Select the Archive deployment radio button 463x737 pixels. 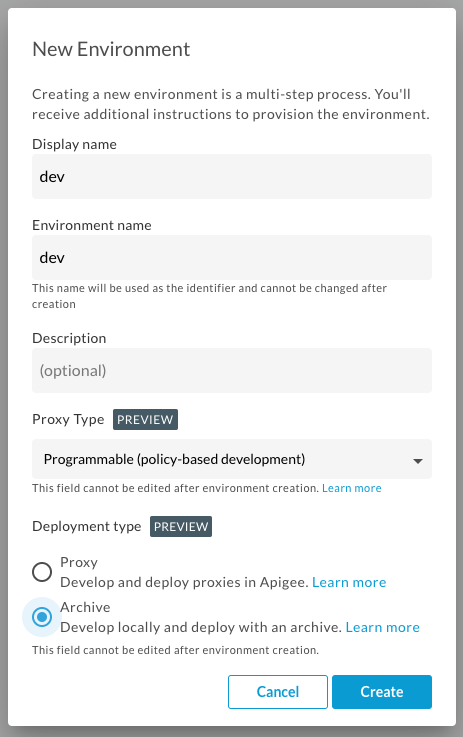42,617
